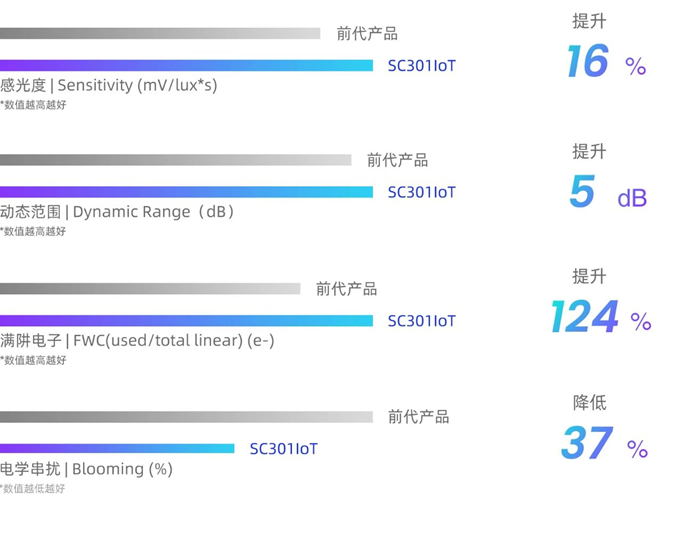
Task: Click the gray previous-generation FWC bar
Action: 150,289
